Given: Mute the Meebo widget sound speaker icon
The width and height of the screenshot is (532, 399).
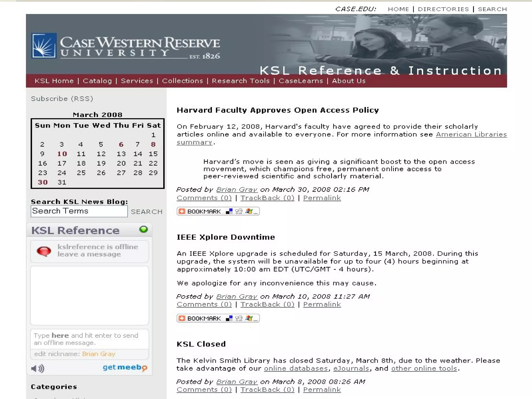Looking at the screenshot, I should pyautogui.click(x=38, y=368).
